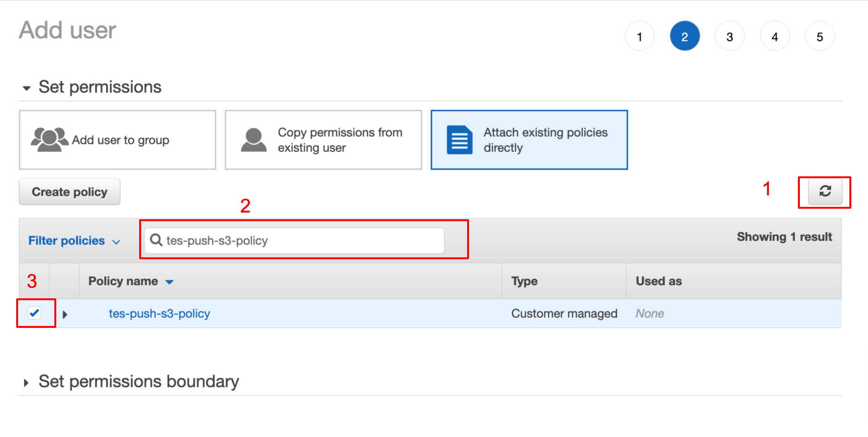Click the single user silhouette icon
This screenshot has width=868, height=437.
pyautogui.click(x=254, y=140)
